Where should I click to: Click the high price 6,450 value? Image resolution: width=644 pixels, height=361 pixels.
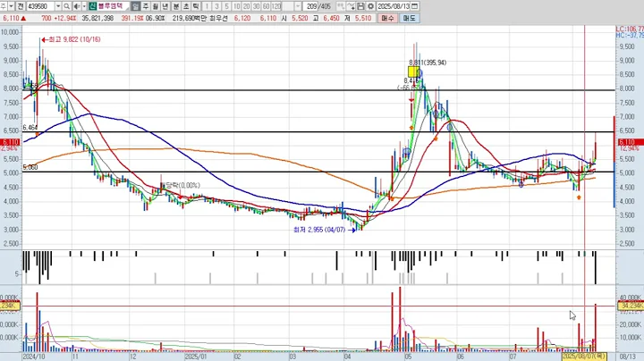331,18
